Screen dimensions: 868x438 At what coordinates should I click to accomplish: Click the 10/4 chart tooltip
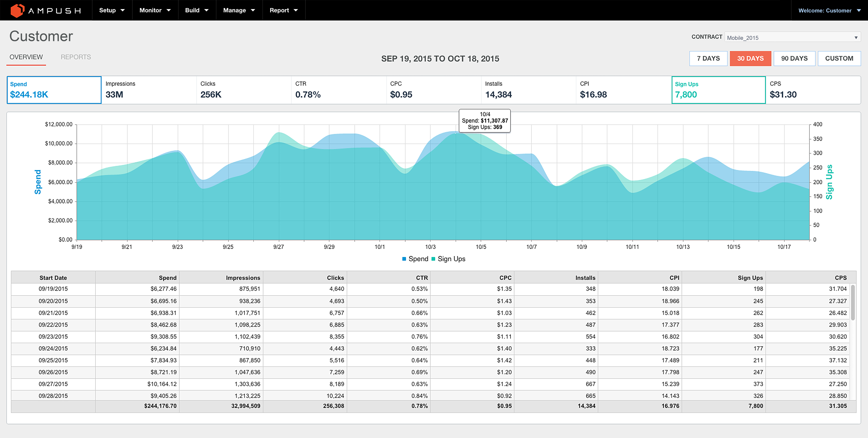click(x=485, y=121)
